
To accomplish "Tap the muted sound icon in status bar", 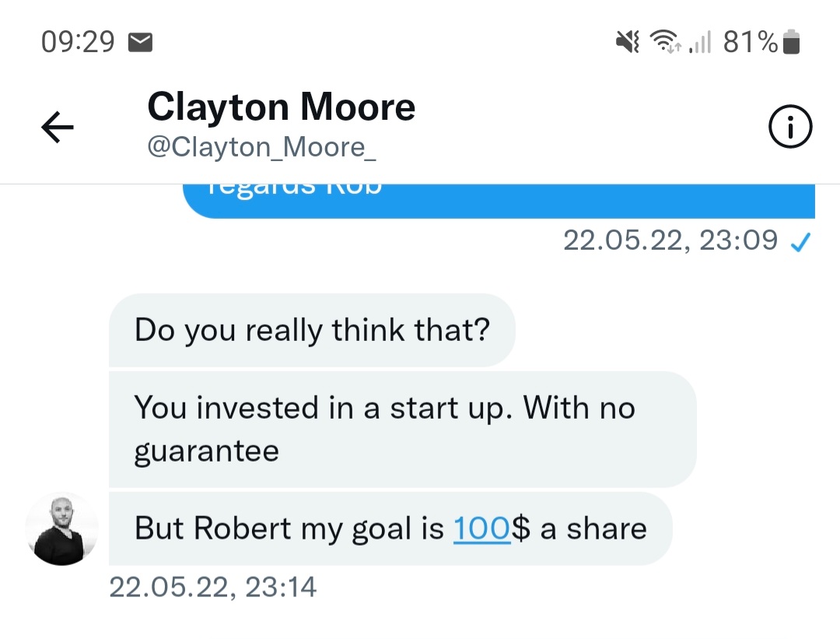I will [628, 42].
